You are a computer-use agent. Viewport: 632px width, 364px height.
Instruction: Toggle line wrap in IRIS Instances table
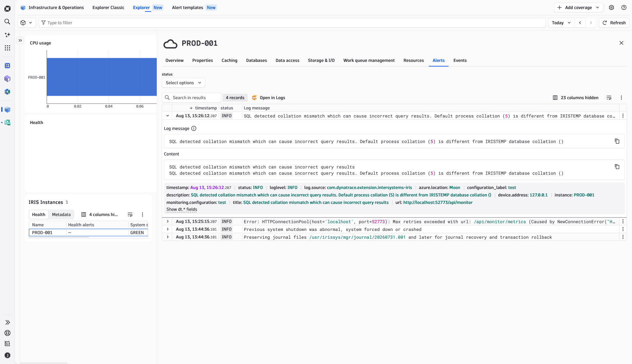click(x=130, y=214)
